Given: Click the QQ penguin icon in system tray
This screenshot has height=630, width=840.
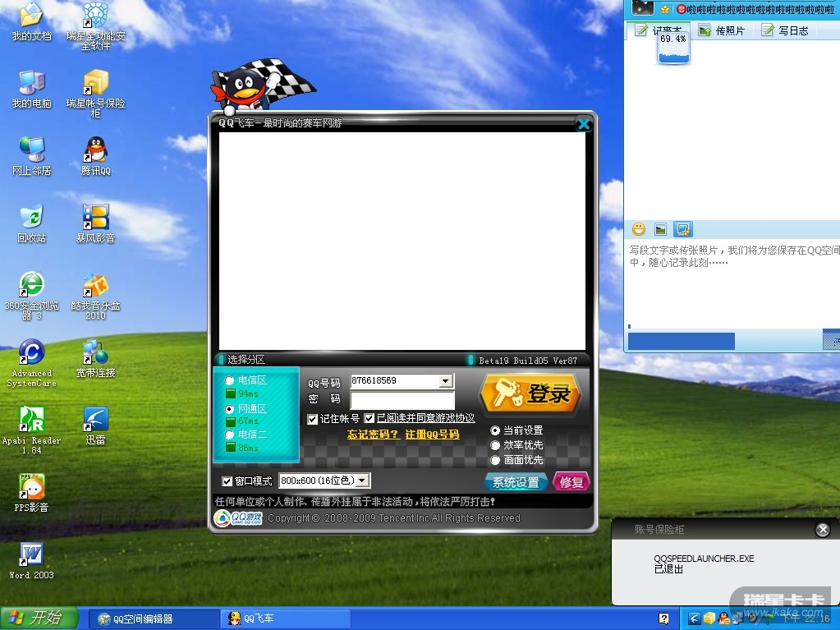Looking at the screenshot, I should coord(724,619).
